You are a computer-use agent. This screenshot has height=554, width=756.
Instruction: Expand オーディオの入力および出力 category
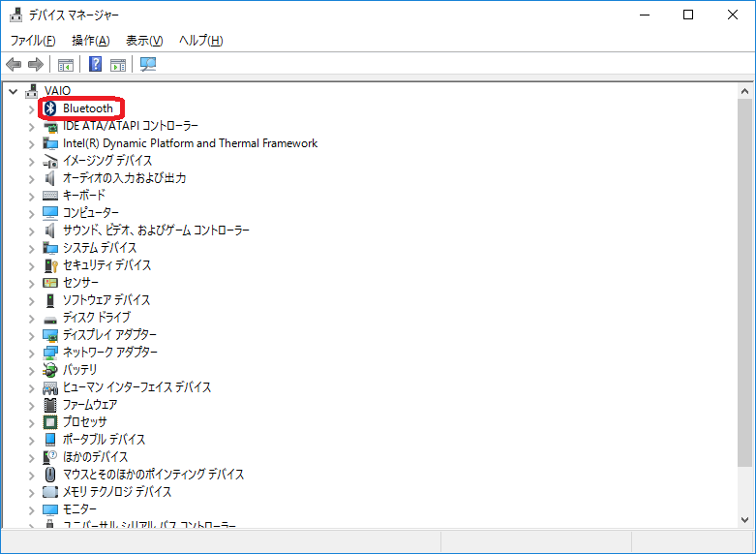(31, 179)
